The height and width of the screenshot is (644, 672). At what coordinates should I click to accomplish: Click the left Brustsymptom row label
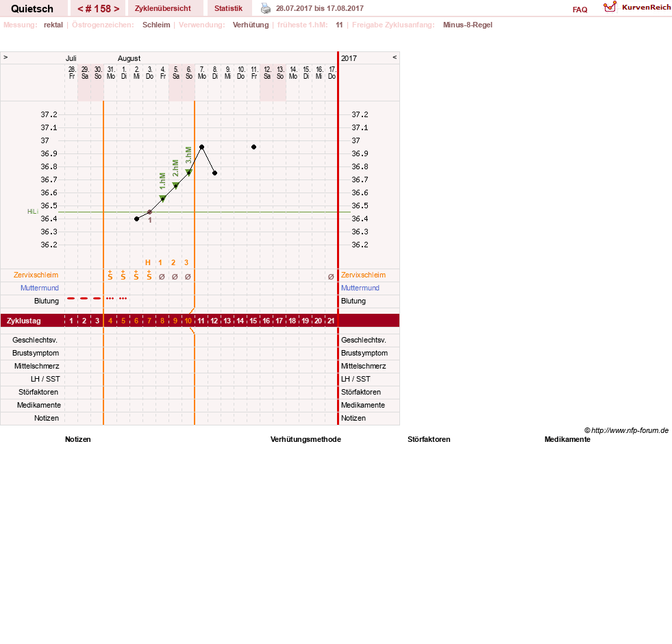click(36, 353)
